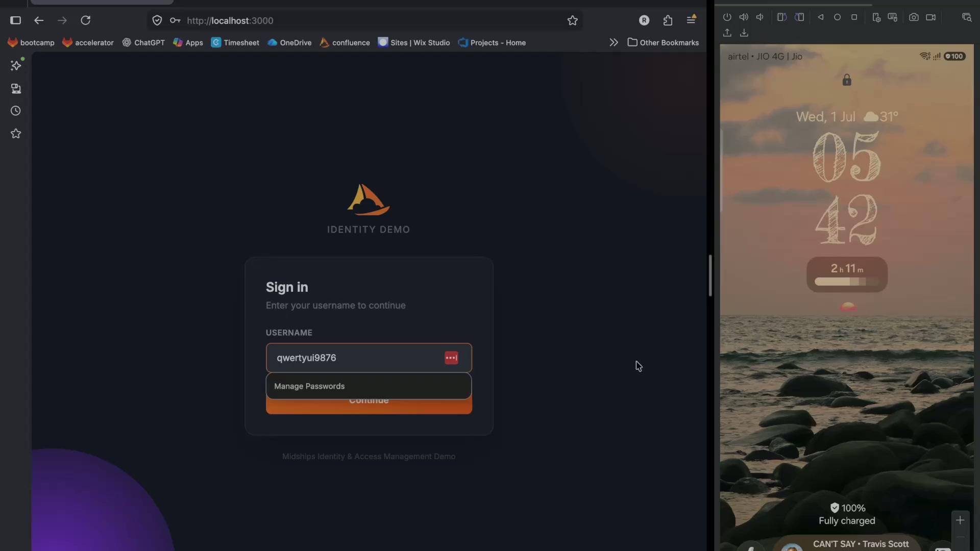Image resolution: width=980 pixels, height=551 pixels.
Task: Toggle the hardware input keyboard icon
Action: [x=892, y=17]
